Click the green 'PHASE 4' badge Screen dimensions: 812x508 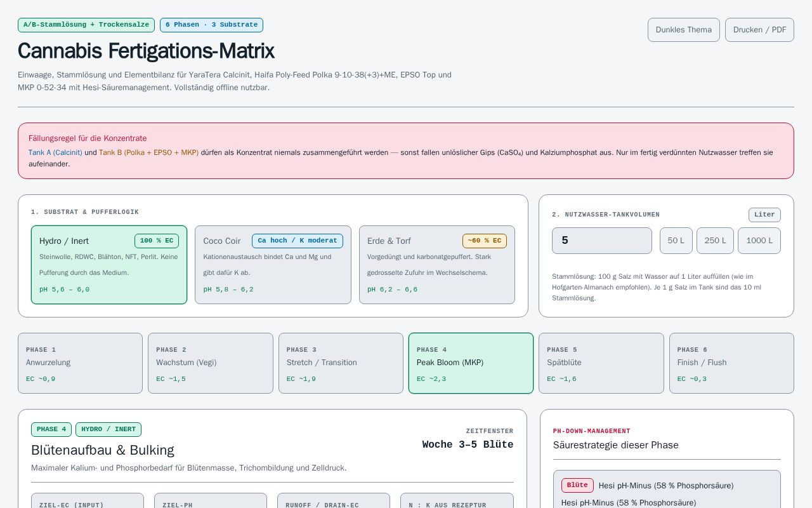[x=51, y=429]
